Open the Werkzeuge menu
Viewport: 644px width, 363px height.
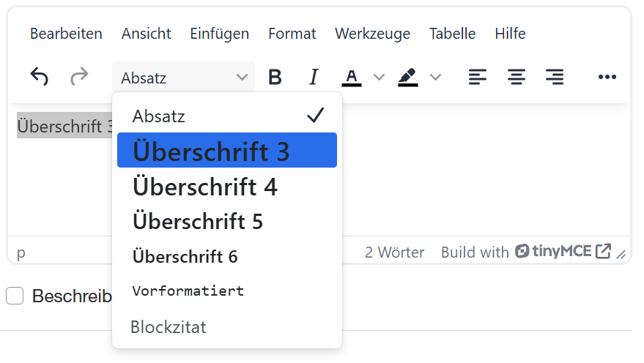(372, 34)
